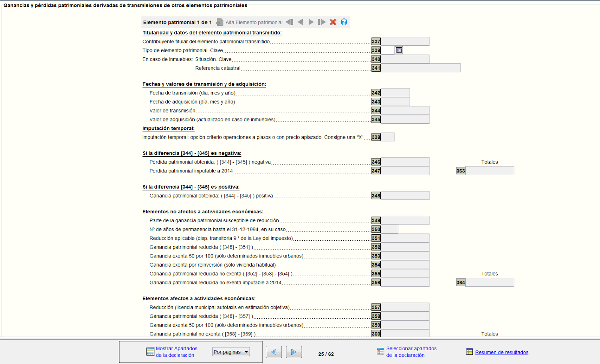Focus field 346 Pérdida patrimonial obtenida
600x364 pixels.
point(405,162)
